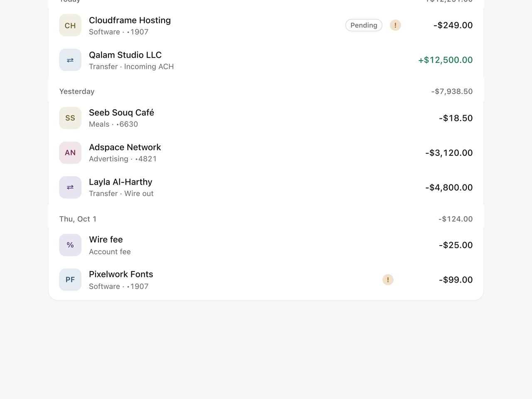Screen dimensions: 532x399
Task: Open the Seeb Souq Café transaction
Action: coord(266,118)
